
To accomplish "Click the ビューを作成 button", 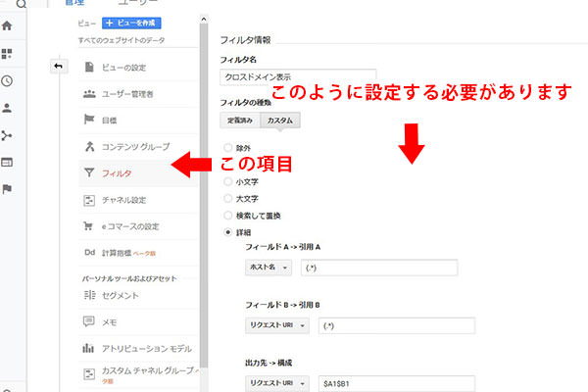I will pyautogui.click(x=132, y=23).
